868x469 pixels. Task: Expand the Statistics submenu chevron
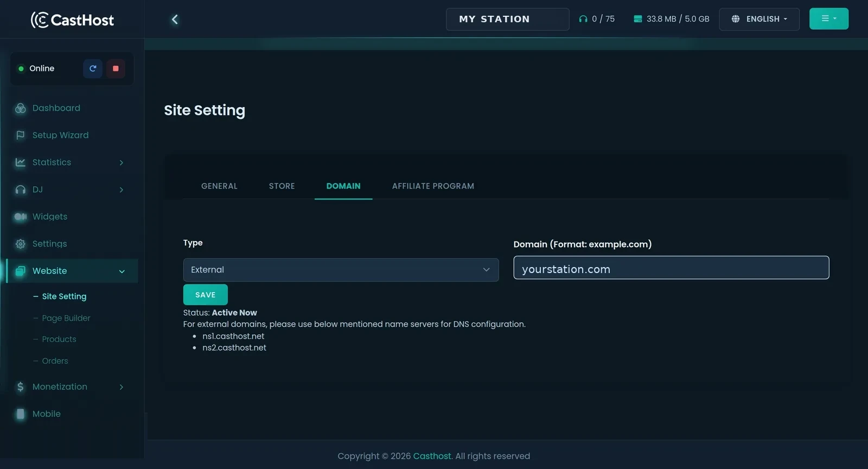click(x=122, y=162)
